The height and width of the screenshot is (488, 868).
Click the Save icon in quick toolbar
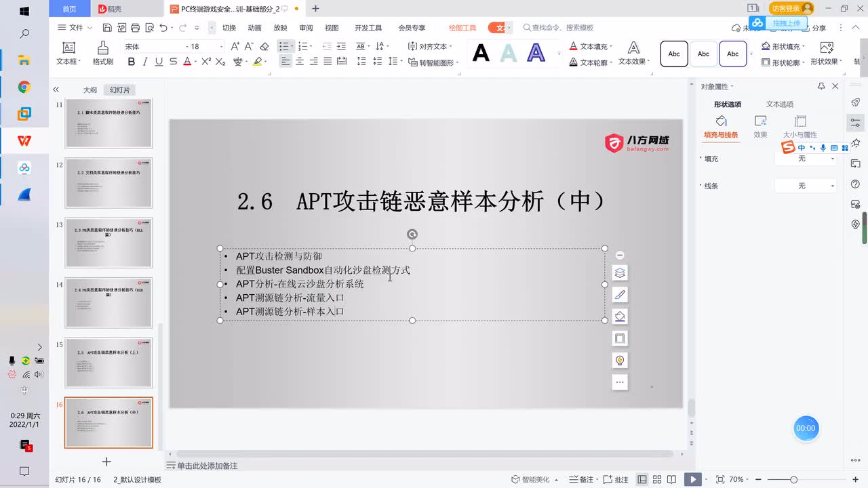(107, 28)
